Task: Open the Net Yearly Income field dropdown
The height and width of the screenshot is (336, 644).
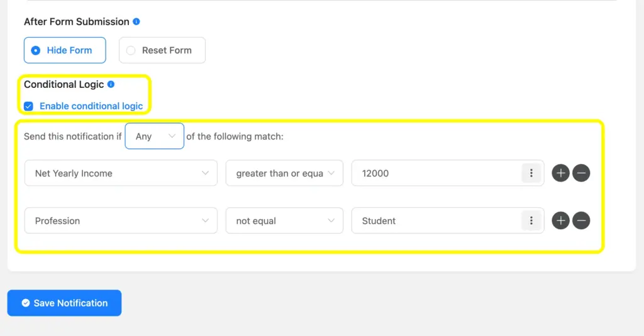Action: (x=121, y=173)
